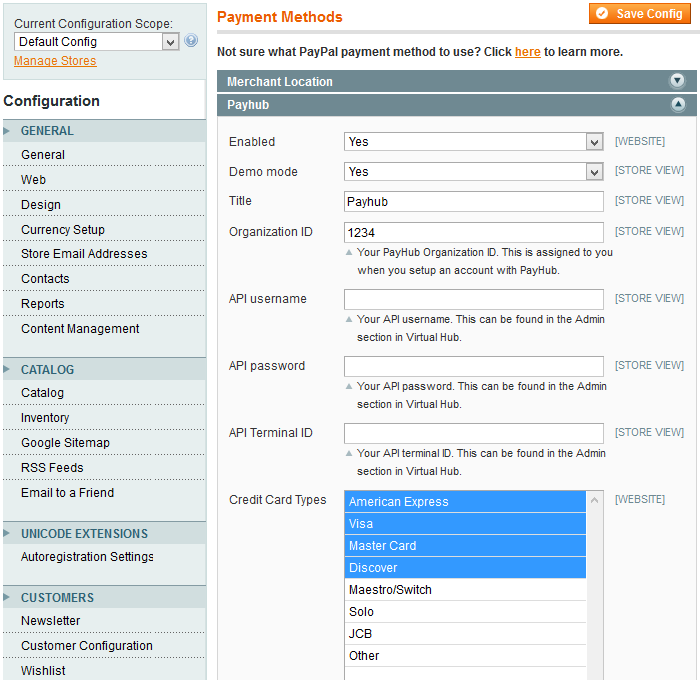Select Discover in card types list

[x=465, y=567]
